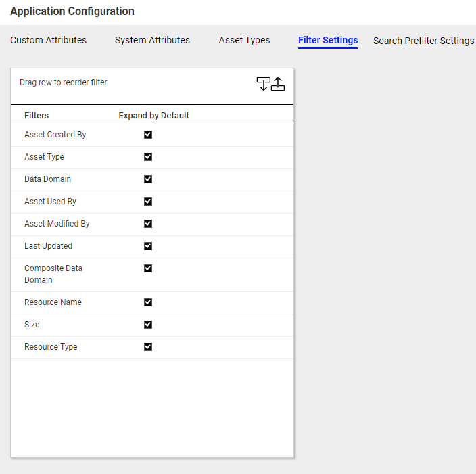
Task: Select the Asset Created By filter row
Action: 152,135
